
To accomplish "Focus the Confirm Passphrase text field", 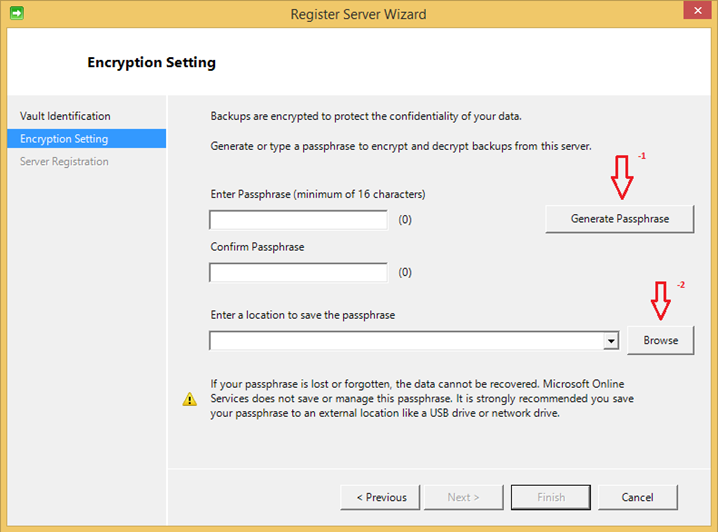I will coord(299,273).
